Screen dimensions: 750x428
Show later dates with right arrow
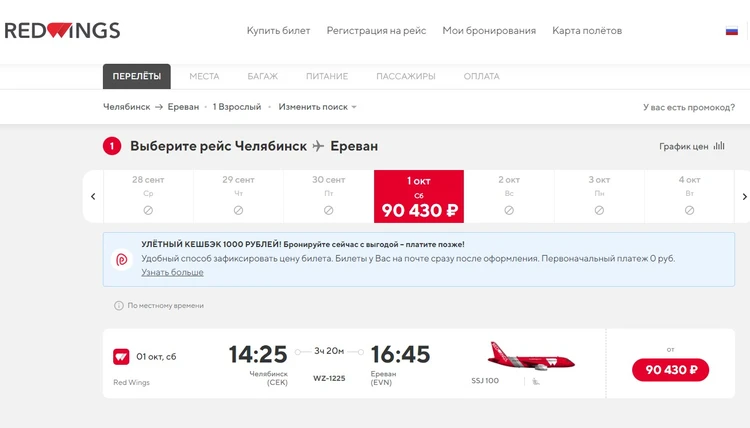[744, 197]
